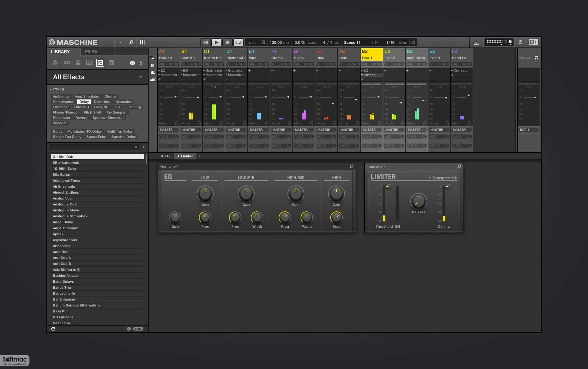Open settings gear next to SYNC
This screenshot has height=369, width=588.
coord(413,43)
